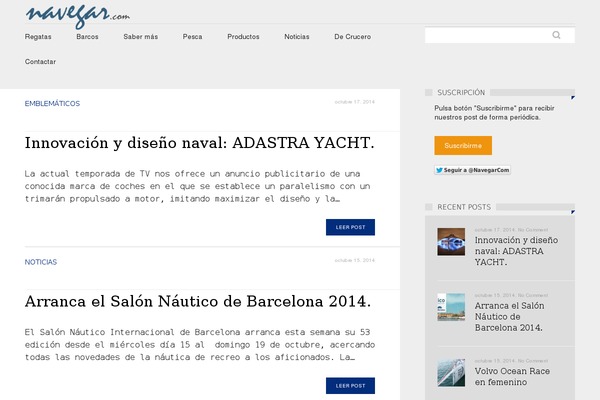Viewport: 600px width, 400px height.
Task: Click the ADASTRA article excerpt text
Action: [x=197, y=186]
